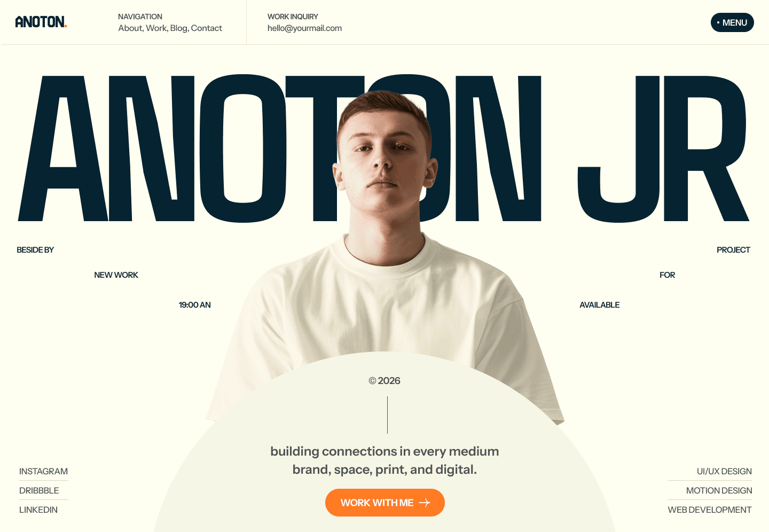Click the arrow icon in Work With Me
This screenshot has width=769, height=532.
point(425,503)
